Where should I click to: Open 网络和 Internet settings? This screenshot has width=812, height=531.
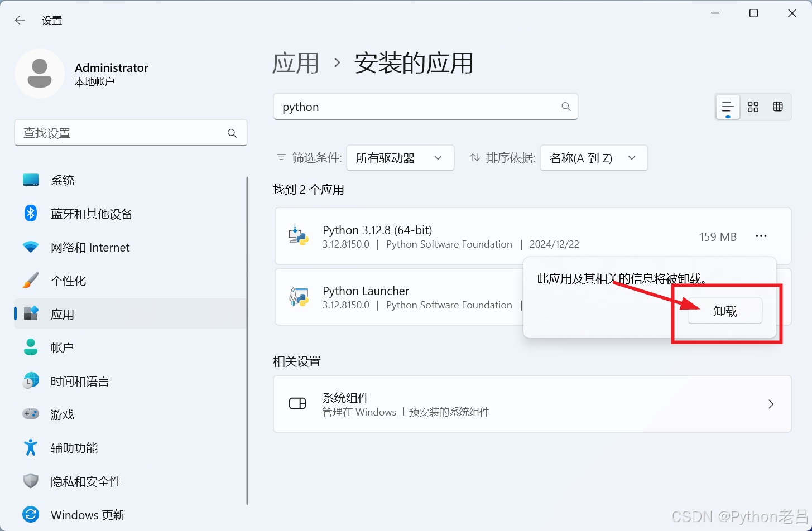click(x=129, y=247)
